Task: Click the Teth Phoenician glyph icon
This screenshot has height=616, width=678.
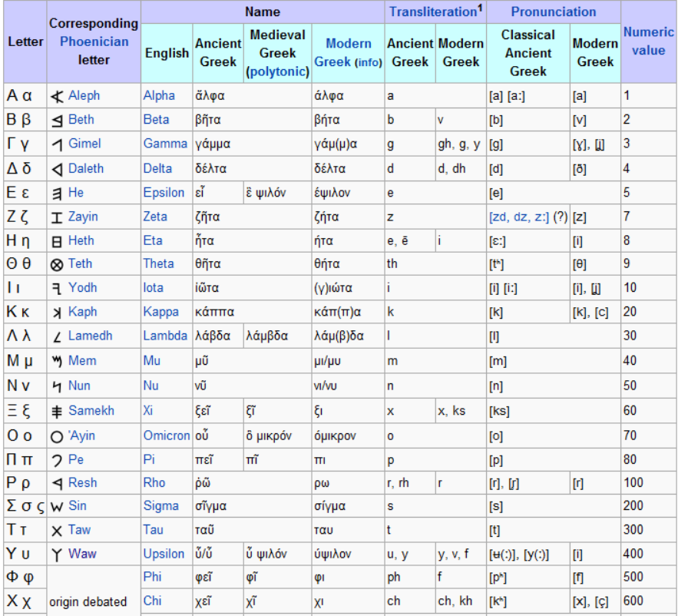Action: [x=57, y=265]
